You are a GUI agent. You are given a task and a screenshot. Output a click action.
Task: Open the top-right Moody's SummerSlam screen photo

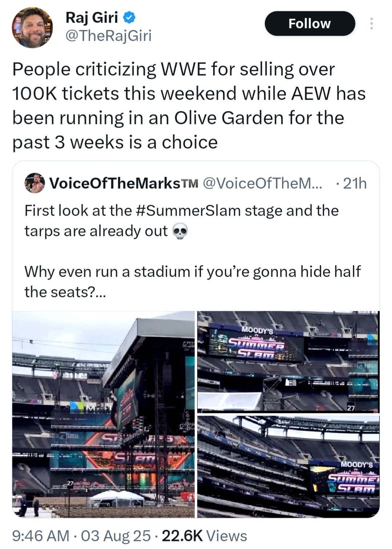point(288,361)
